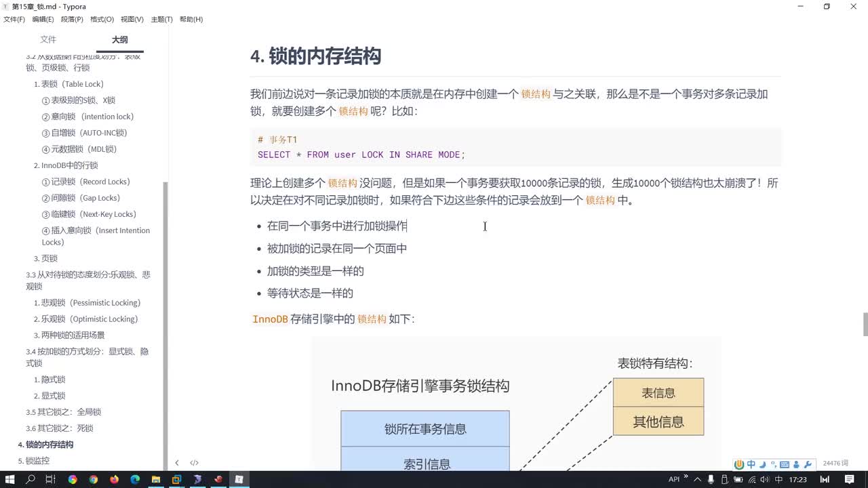Launch Microsoft Edge from the taskbar
Viewport: 868px width, 488px height.
click(135, 479)
